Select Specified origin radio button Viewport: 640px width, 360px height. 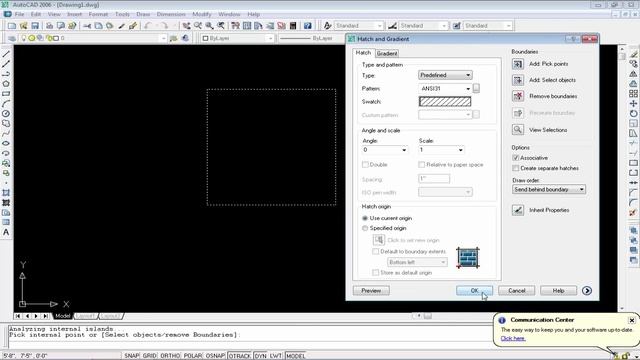pos(365,228)
